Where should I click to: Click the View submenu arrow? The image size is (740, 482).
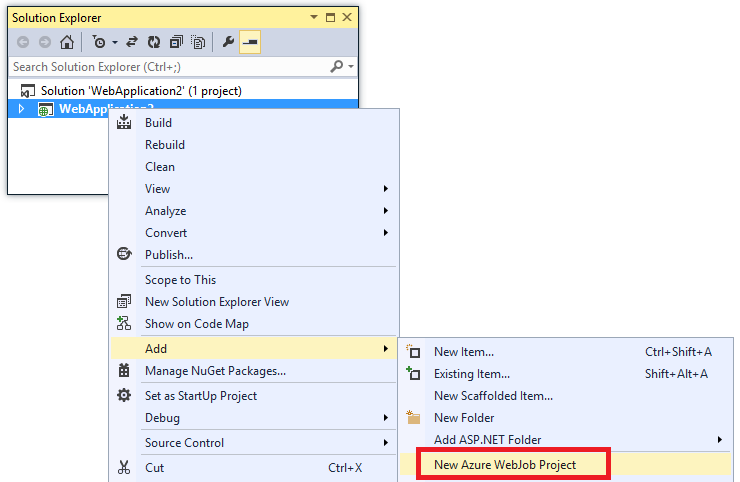click(x=386, y=189)
